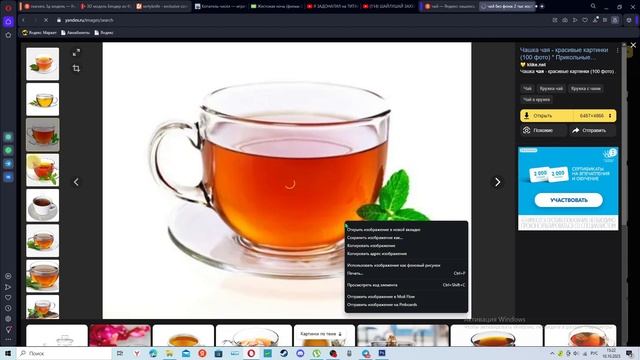640x360 pixels.
Task: Open the VK icon in the Opera sidebar
Action: (8, 177)
